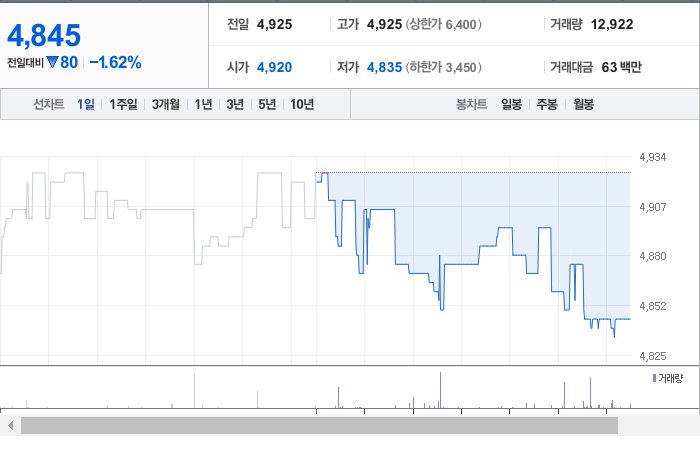The image size is (700, 450).
Task: Click the 하한가 3,450 text
Action: click(x=443, y=67)
